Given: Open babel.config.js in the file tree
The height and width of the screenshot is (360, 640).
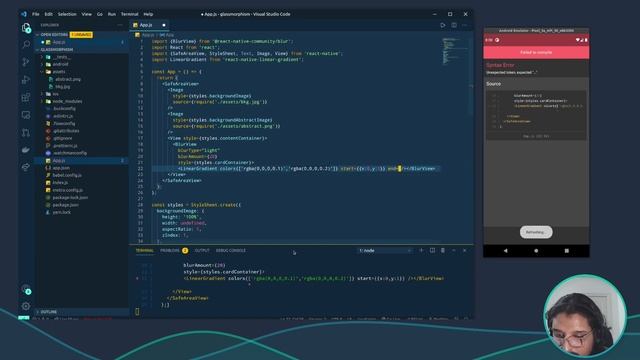Looking at the screenshot, I should pos(67,175).
